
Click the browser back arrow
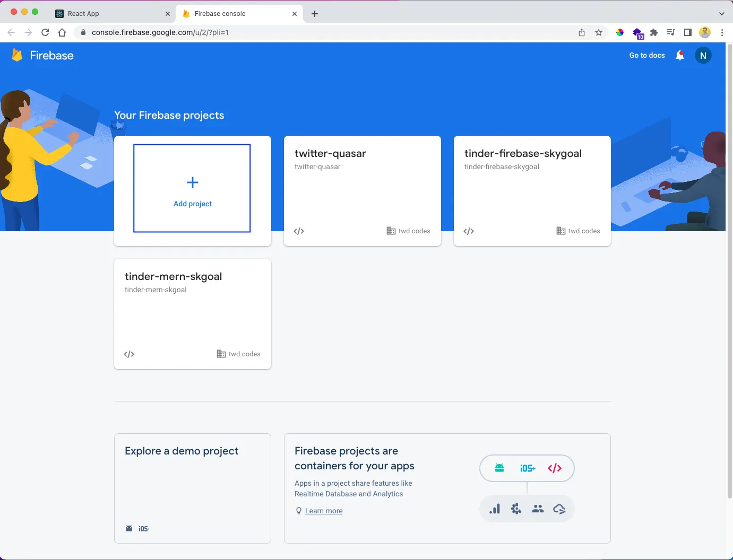pos(11,32)
